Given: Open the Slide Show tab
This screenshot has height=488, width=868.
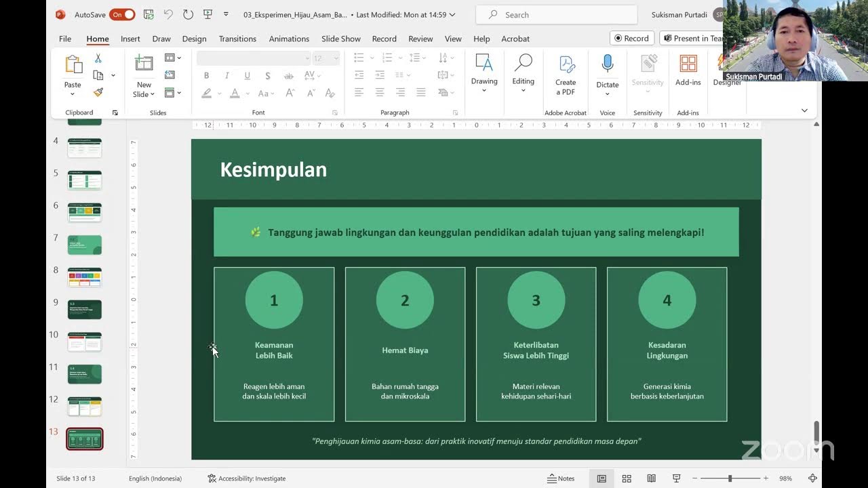Looking at the screenshot, I should pos(341,39).
